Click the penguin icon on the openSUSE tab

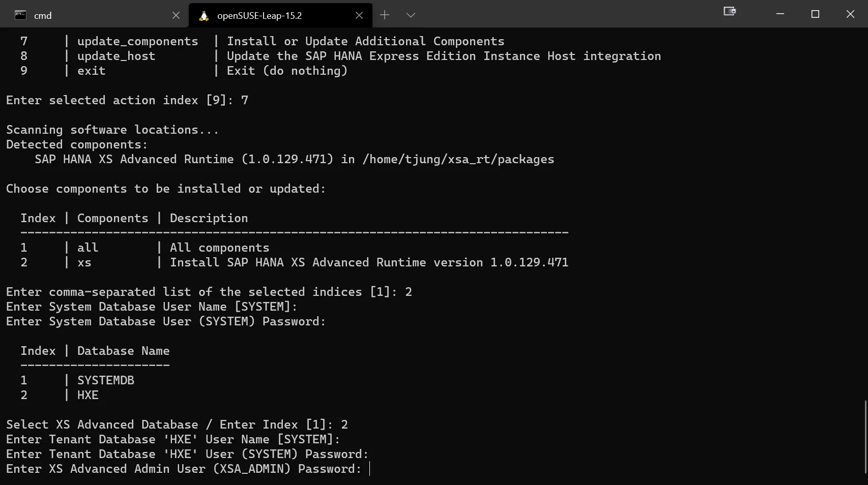click(x=204, y=16)
